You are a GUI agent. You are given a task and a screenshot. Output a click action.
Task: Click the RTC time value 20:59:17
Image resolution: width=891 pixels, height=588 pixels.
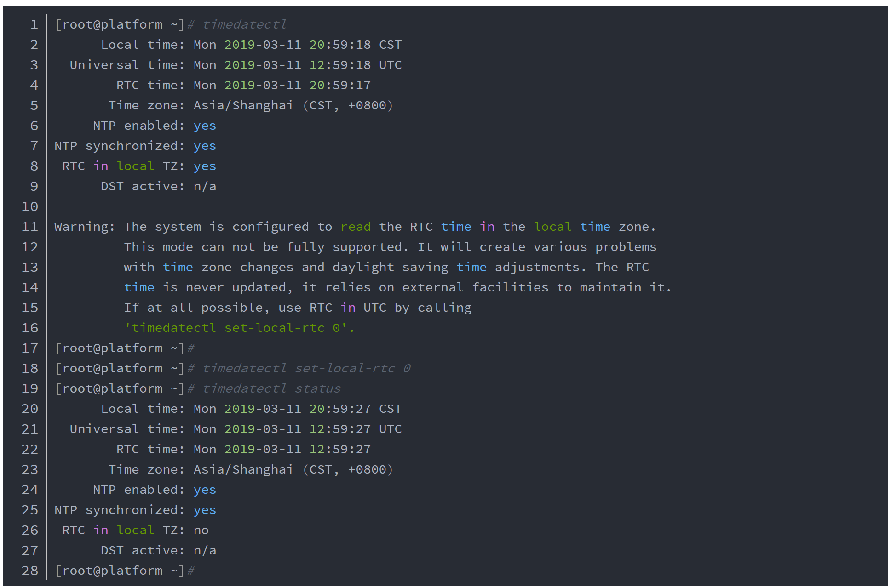point(340,86)
